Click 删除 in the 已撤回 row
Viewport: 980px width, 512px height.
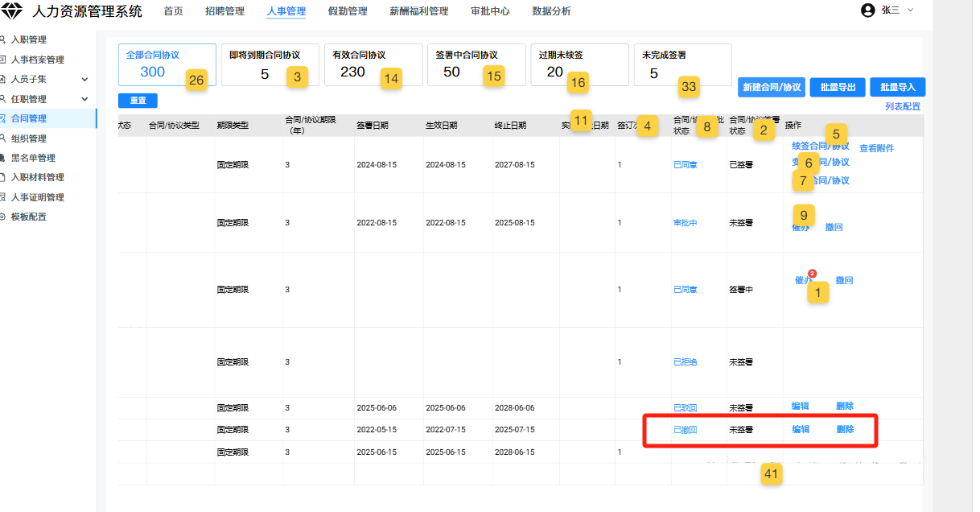845,430
